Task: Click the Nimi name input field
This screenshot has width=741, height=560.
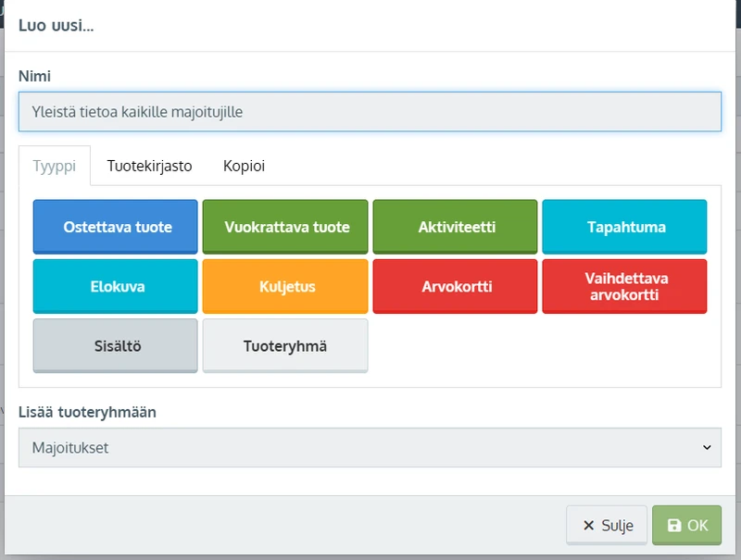Action: 370,112
